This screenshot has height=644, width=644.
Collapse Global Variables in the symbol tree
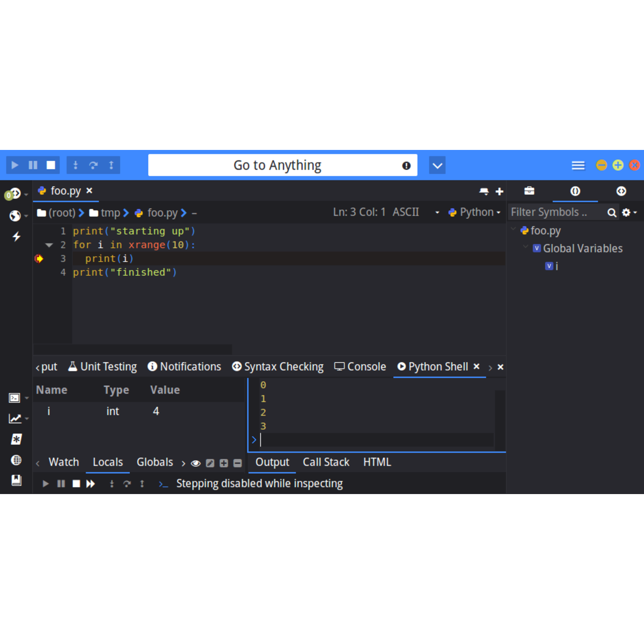[526, 248]
